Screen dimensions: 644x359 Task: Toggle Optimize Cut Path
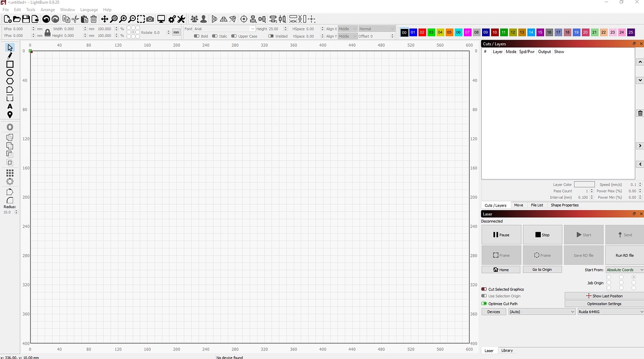pos(484,304)
